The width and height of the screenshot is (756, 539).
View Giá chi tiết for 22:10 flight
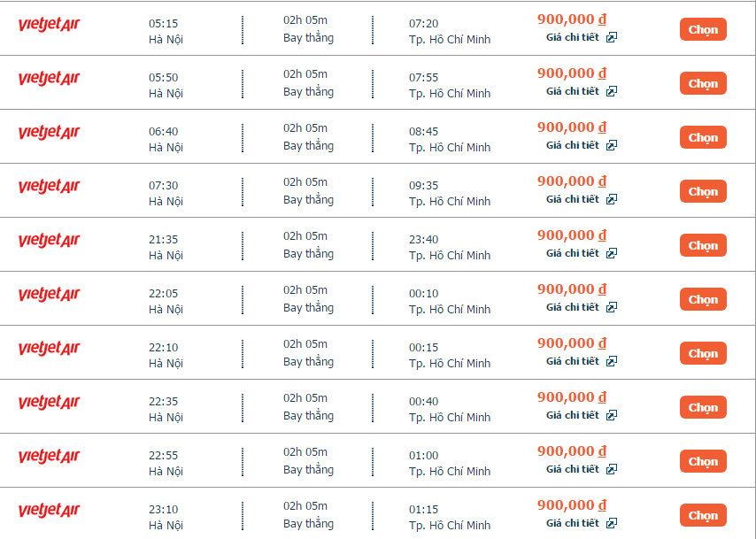coord(573,361)
